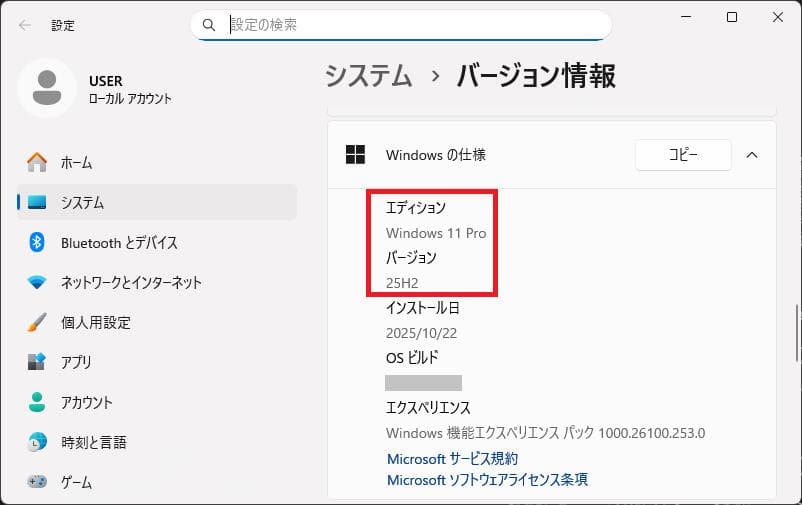This screenshot has height=505, width=802.
Task: Open 個人用設定 in the sidebar
Action: [157, 322]
